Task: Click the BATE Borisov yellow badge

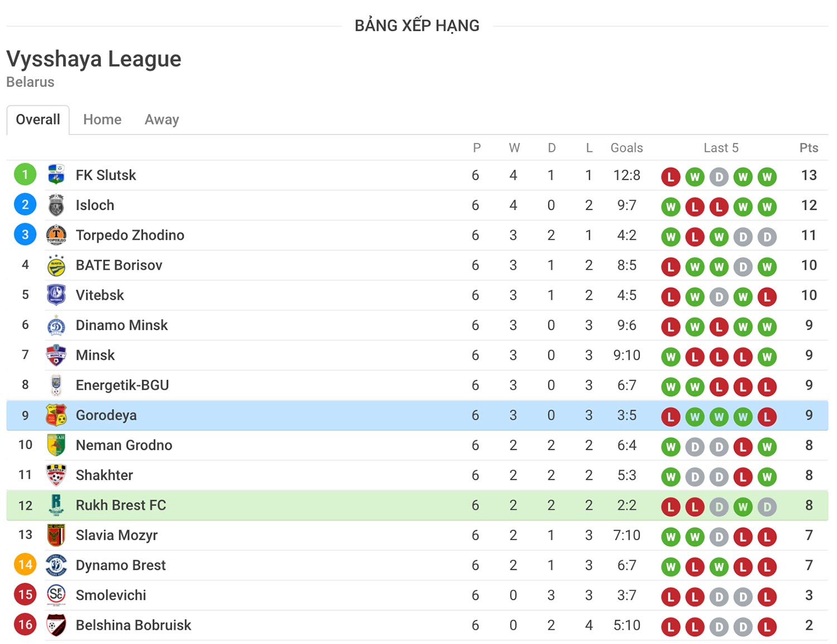Action: (56, 265)
